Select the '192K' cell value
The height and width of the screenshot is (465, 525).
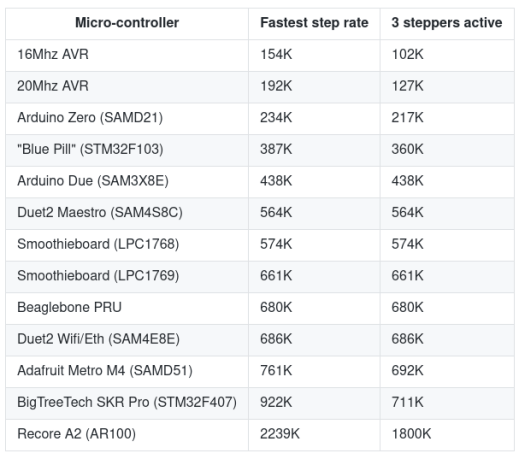[276, 86]
